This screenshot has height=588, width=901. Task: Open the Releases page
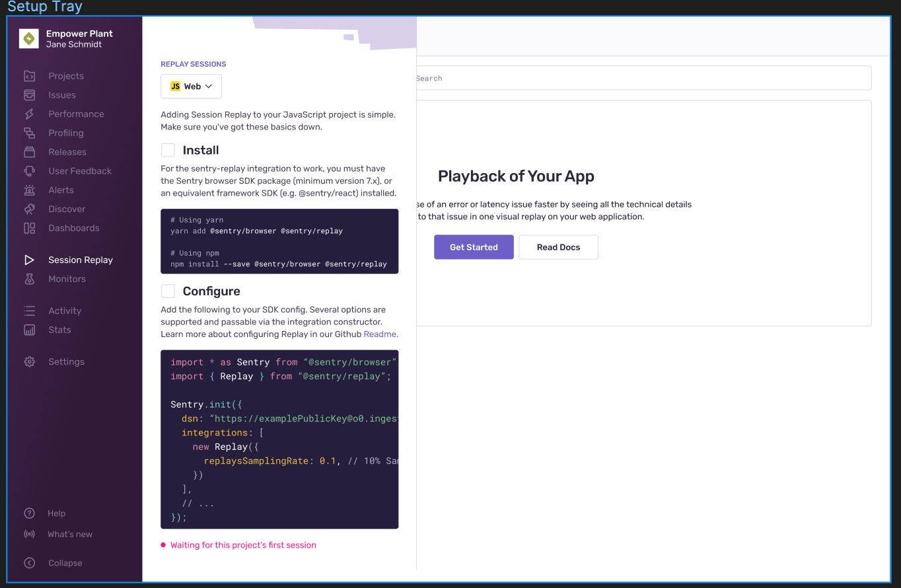click(67, 152)
